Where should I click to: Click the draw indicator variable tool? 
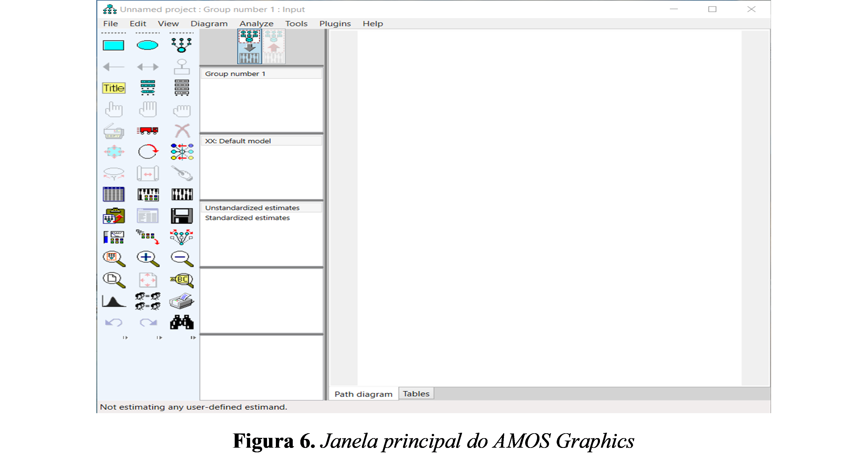(x=182, y=45)
